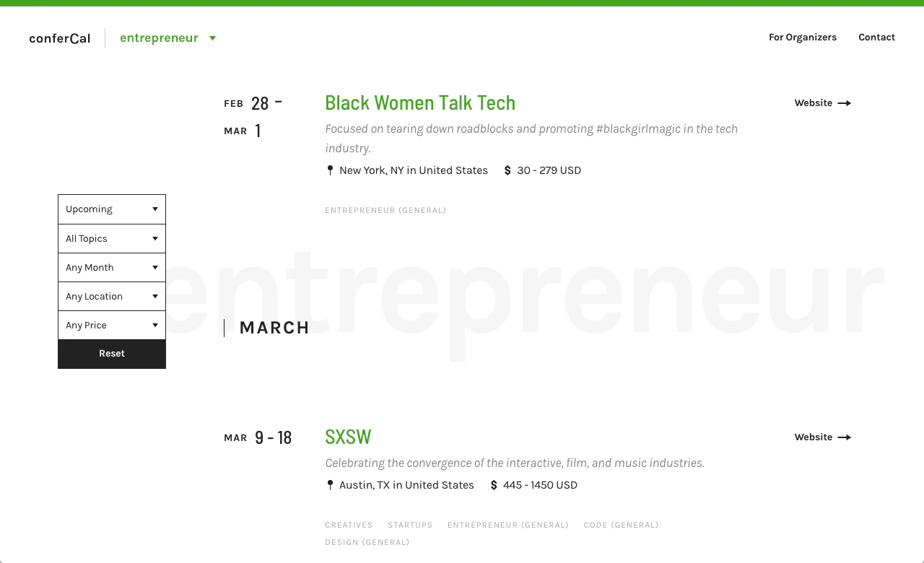The image size is (924, 563).
Task: Click the dollar icon beside 30 - 279 USD
Action: [507, 170]
